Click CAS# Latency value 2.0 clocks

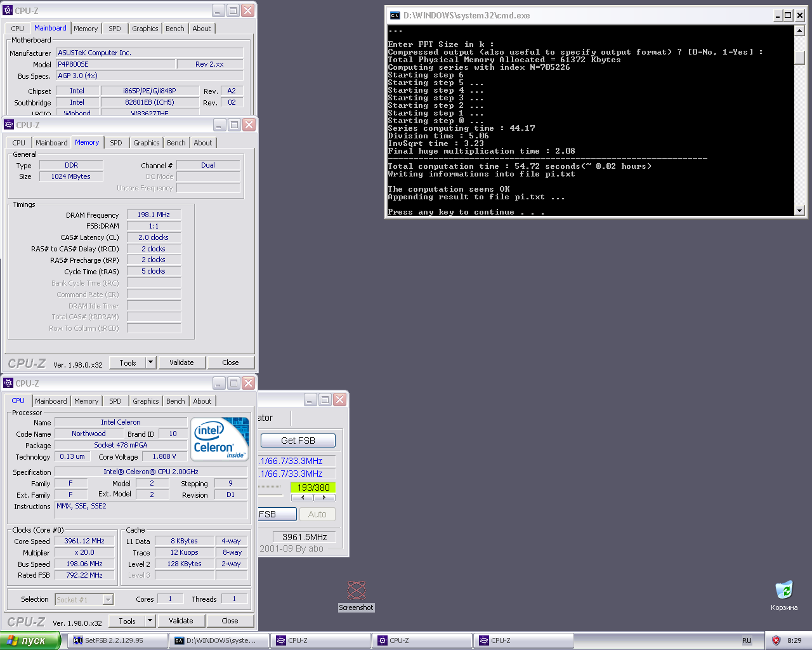tap(154, 237)
